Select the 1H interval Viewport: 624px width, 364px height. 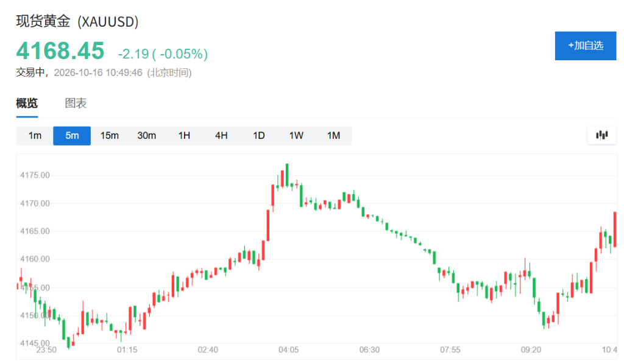[x=184, y=136]
